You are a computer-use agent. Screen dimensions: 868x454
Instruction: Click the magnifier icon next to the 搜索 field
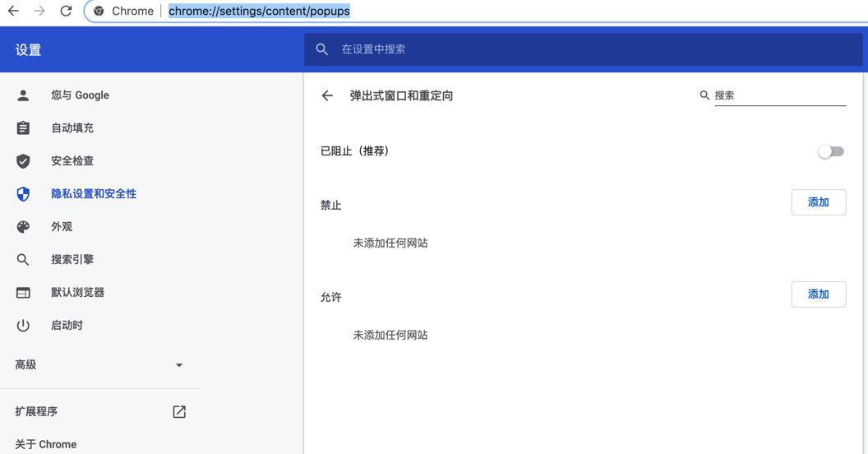(x=704, y=95)
